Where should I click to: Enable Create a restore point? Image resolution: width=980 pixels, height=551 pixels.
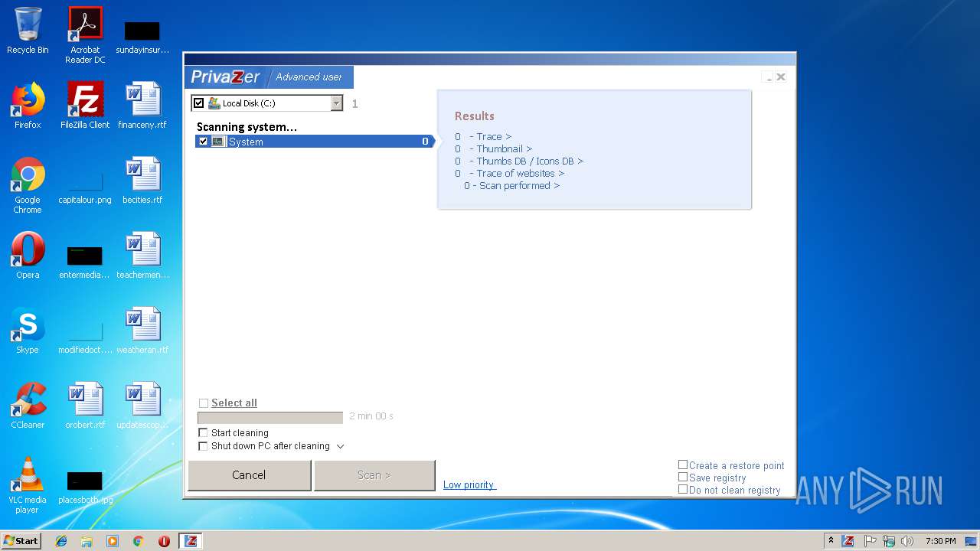click(x=683, y=465)
